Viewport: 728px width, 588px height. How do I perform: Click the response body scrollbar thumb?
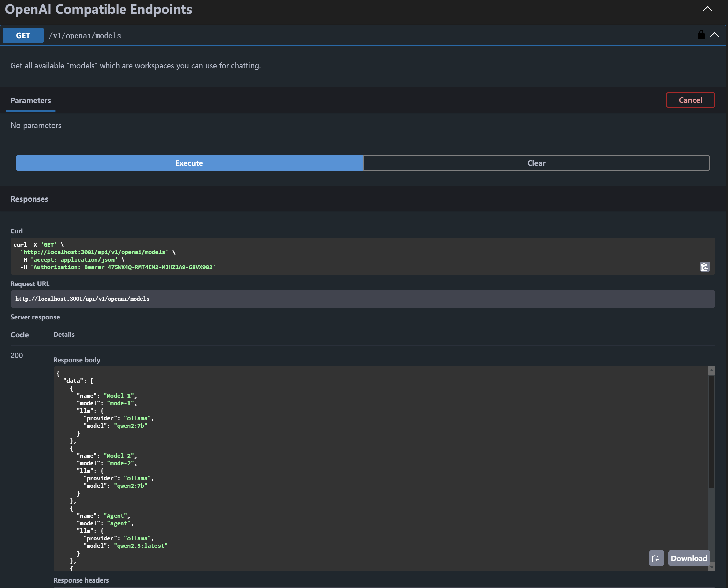(712, 431)
